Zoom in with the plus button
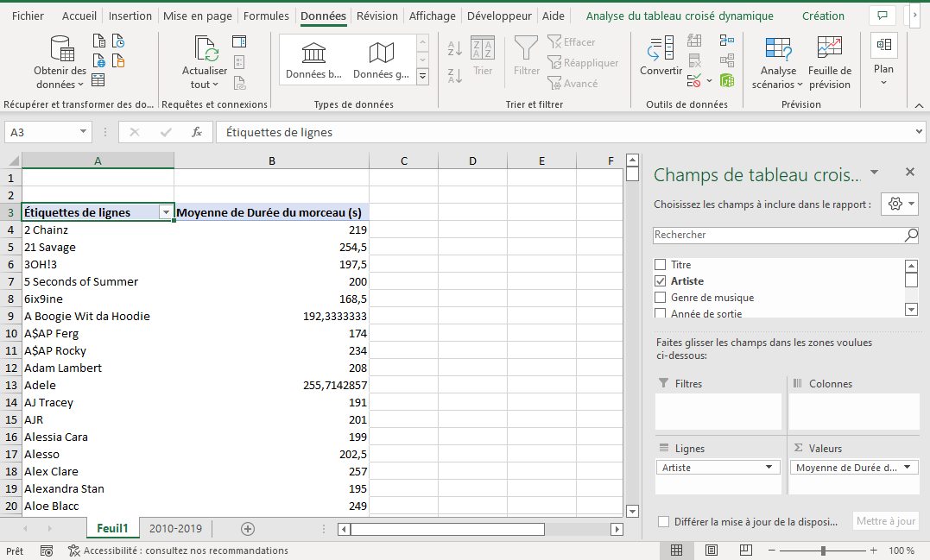930x560 pixels. (874, 551)
